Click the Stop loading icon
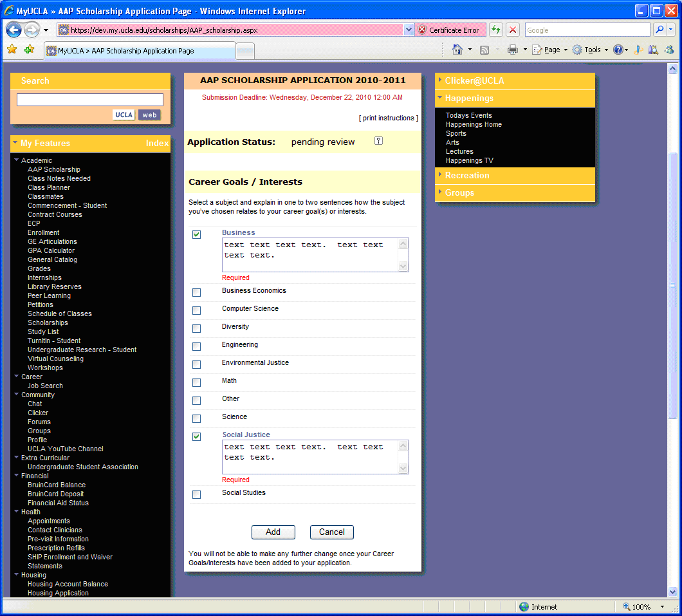Screen dimensions: 682x616 [x=513, y=30]
